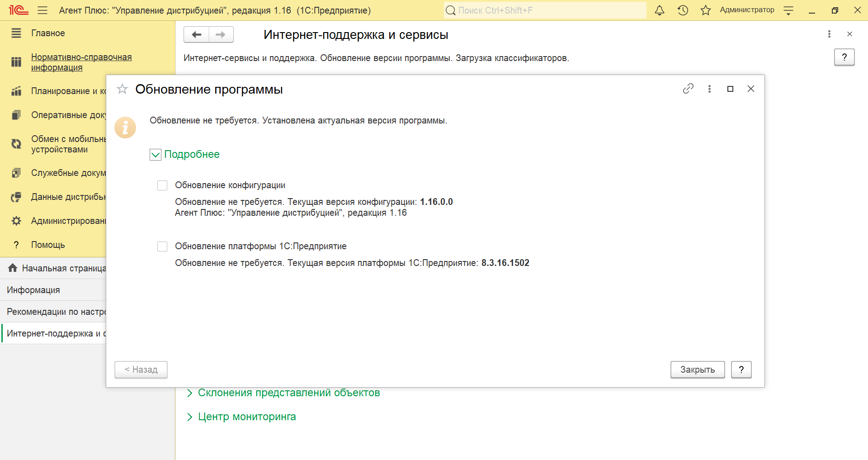Click the Оперативные документы icon
The width and height of the screenshot is (868, 460).
16,115
